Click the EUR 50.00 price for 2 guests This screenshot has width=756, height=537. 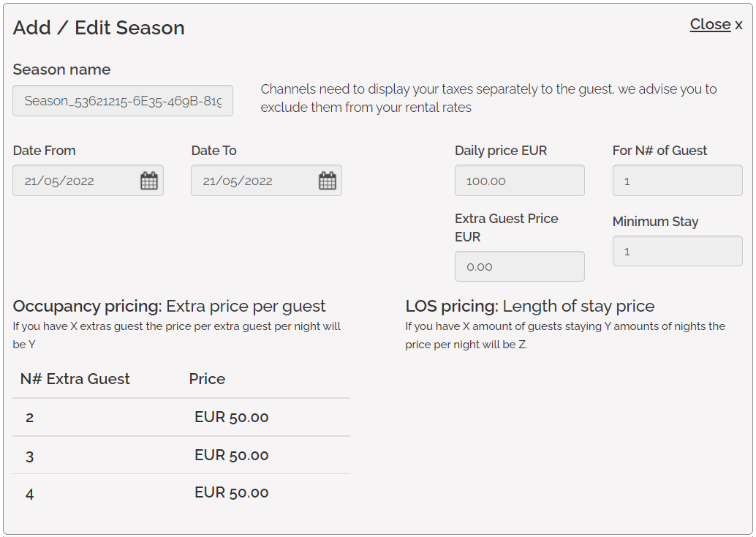pyautogui.click(x=231, y=418)
